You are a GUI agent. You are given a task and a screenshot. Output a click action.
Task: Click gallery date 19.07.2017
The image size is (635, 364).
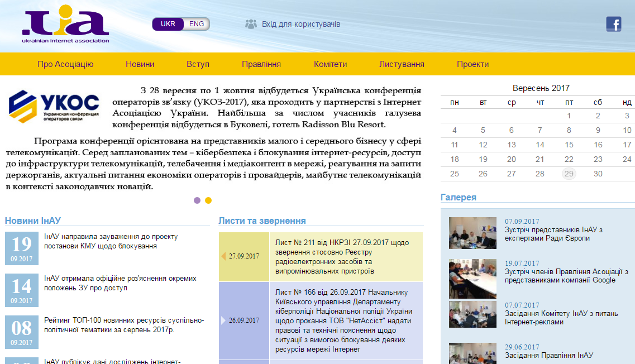tap(522, 263)
